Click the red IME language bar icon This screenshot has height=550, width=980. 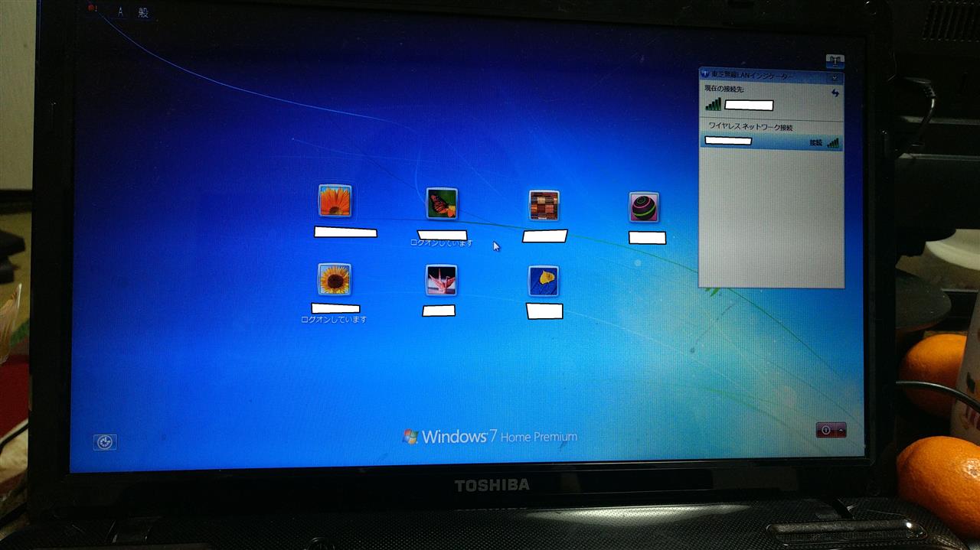93,9
